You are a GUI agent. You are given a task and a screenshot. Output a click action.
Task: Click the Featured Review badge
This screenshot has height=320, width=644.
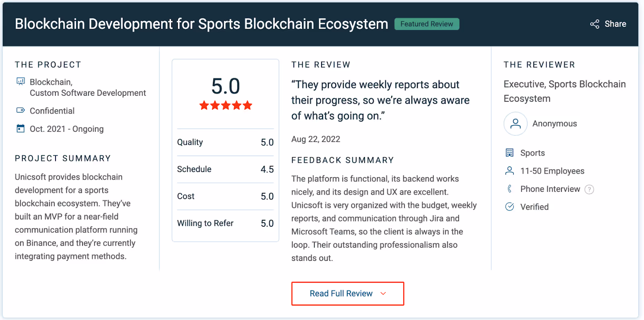pos(427,24)
